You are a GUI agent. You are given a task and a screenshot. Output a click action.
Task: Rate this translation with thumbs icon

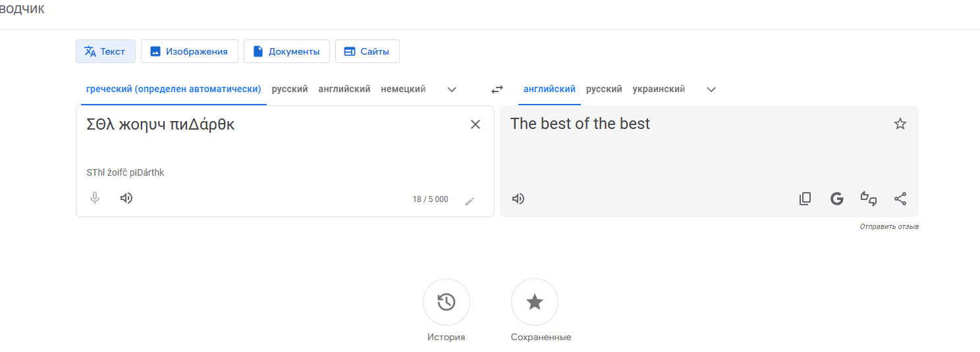coord(869,199)
